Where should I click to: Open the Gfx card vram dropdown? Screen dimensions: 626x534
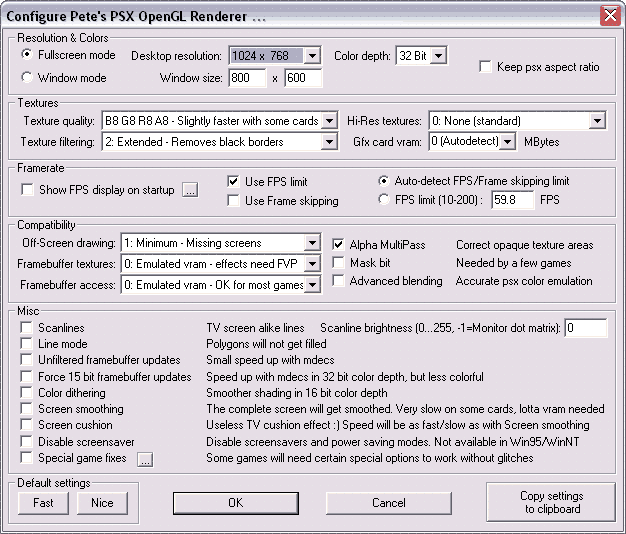(473, 142)
